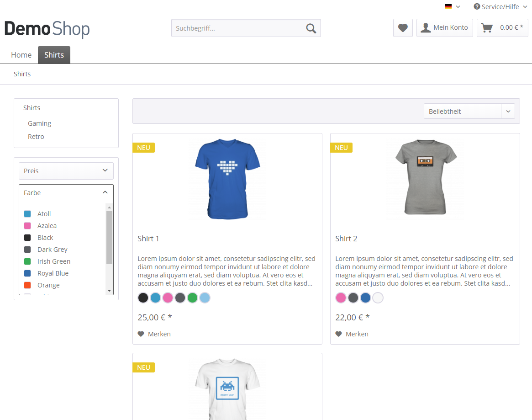Open the wishlist heart icon in header
This screenshot has height=420, width=532.
point(403,28)
